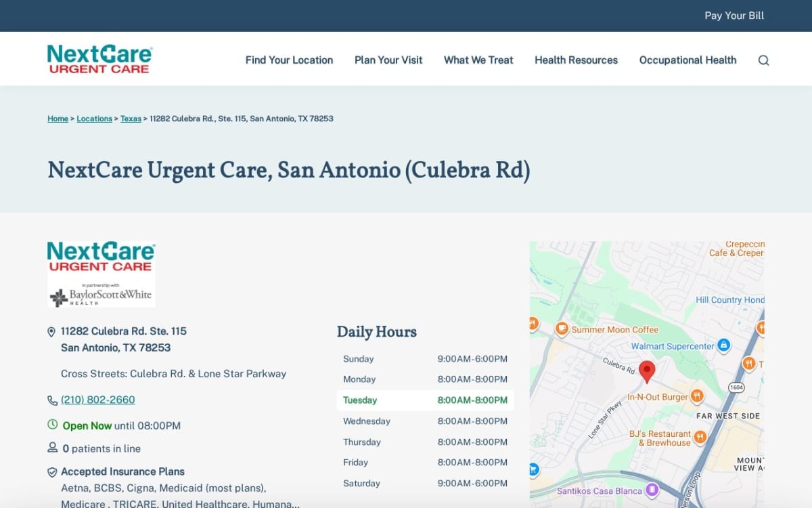Open the Find Your Location menu
The height and width of the screenshot is (508, 812).
pos(289,60)
